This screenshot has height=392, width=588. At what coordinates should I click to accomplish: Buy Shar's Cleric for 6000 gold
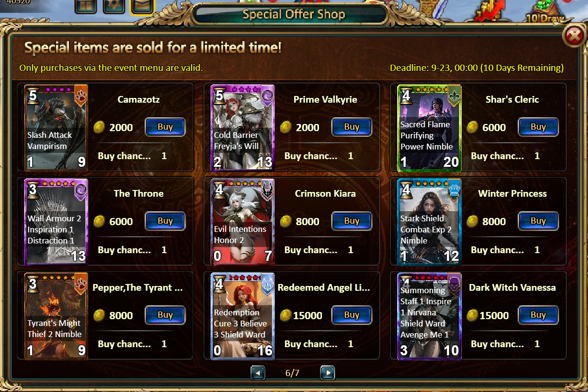coord(538,127)
